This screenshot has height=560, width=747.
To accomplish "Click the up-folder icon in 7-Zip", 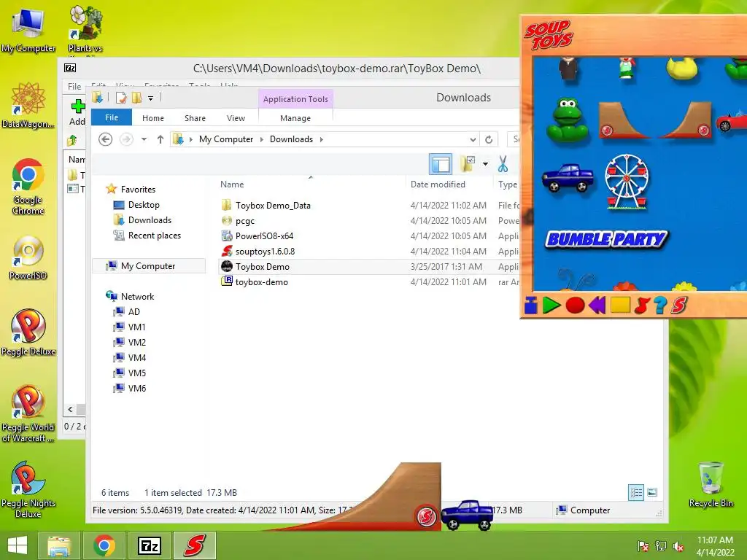I will pyautogui.click(x=72, y=140).
